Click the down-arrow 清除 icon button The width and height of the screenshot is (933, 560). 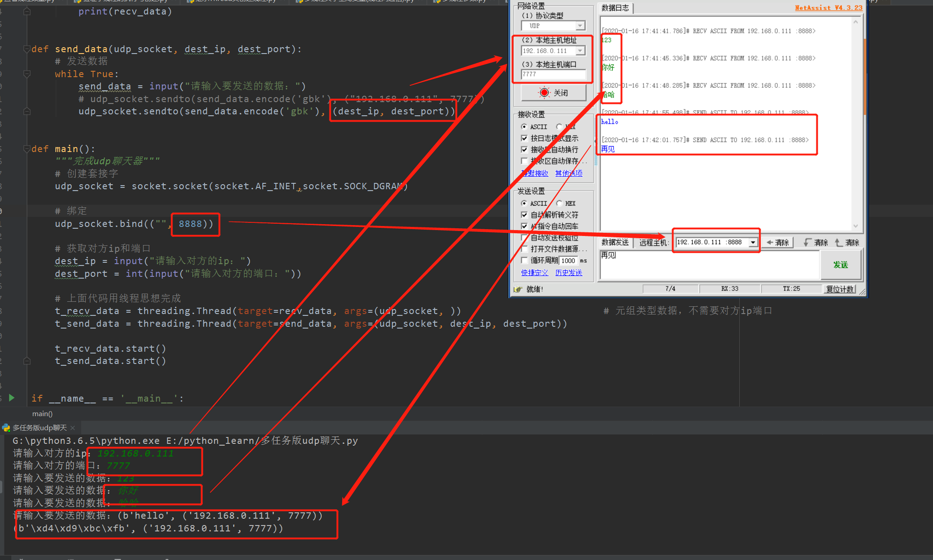pyautogui.click(x=815, y=242)
